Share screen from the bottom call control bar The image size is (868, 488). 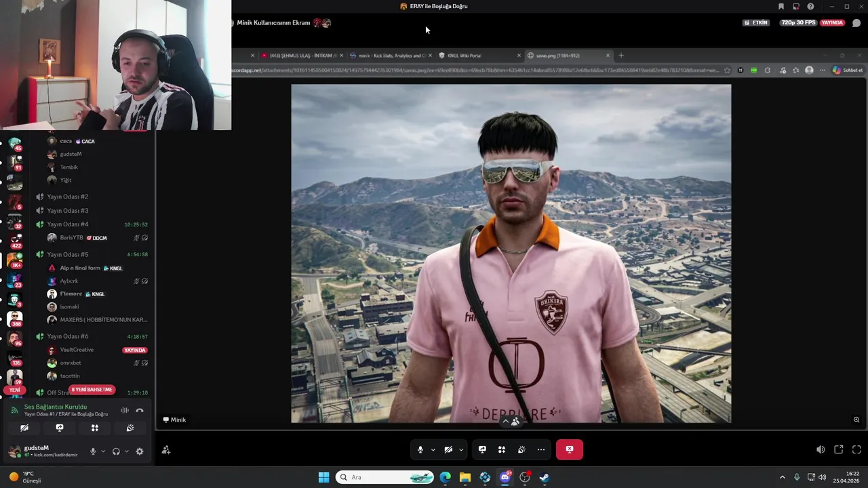tap(482, 449)
